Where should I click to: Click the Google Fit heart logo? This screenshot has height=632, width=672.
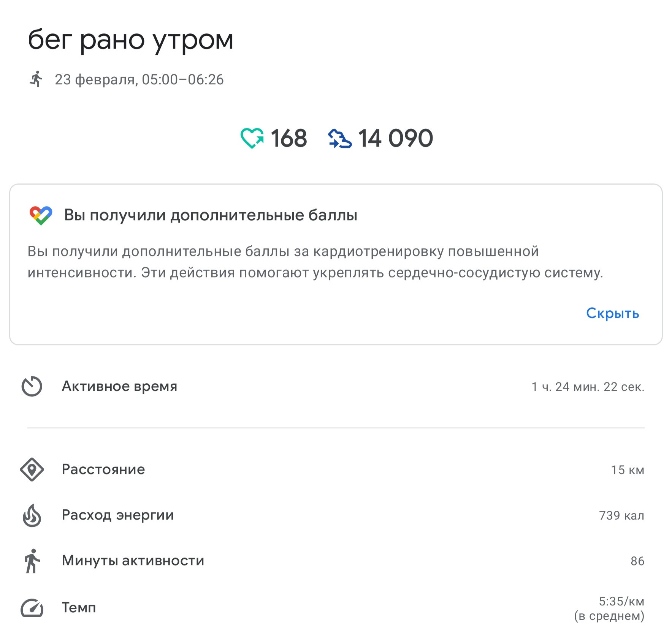(41, 215)
